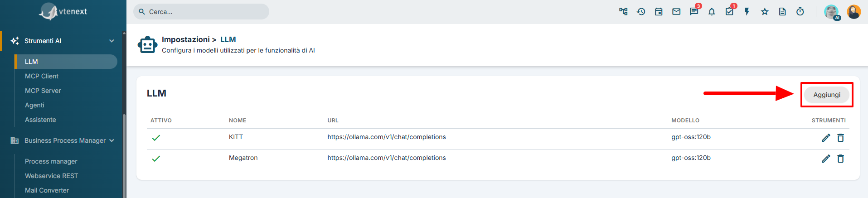Follow the Impostazioni breadcrumb link
Image resolution: width=868 pixels, height=198 pixels.
pos(186,39)
